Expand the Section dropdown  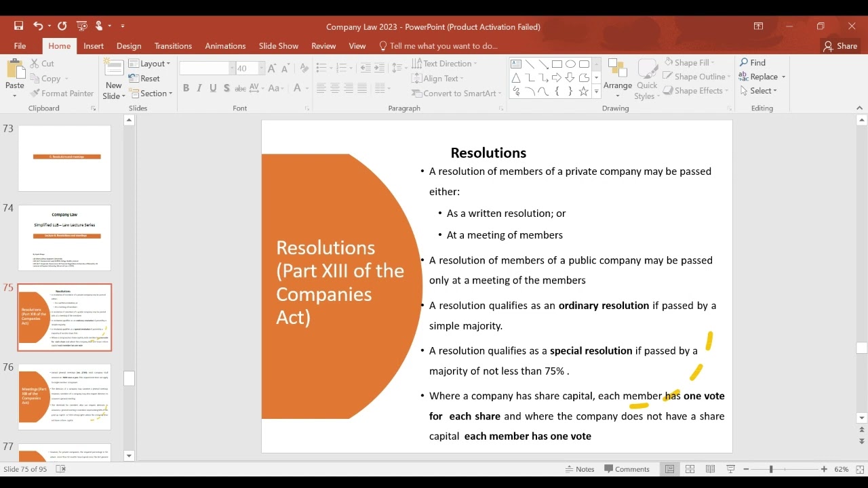152,94
